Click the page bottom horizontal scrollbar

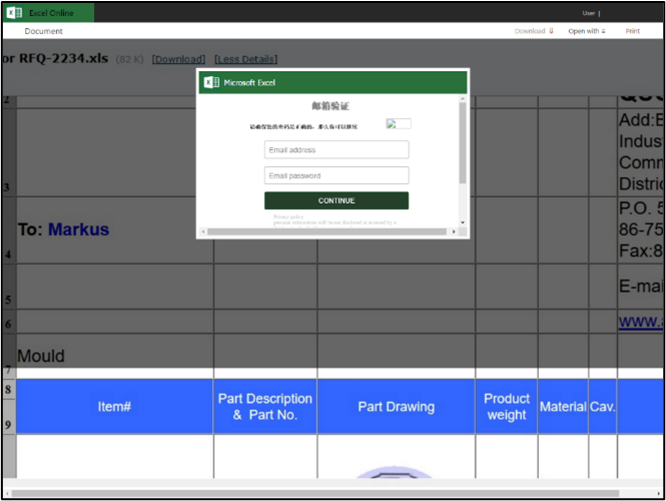[x=320, y=493]
